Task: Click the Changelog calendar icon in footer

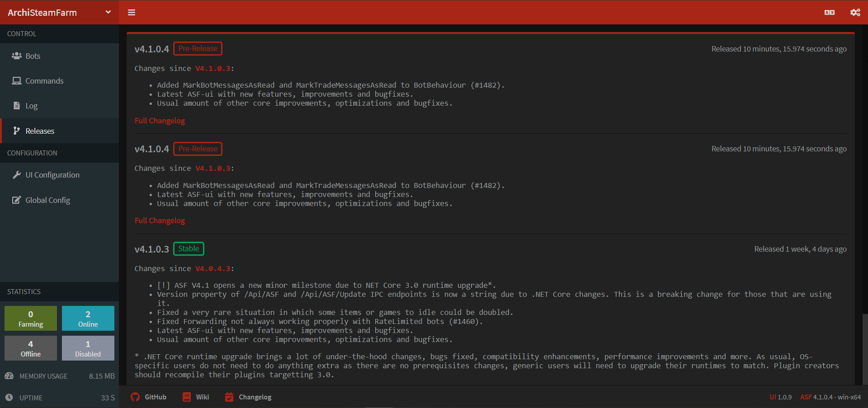Action: tap(229, 397)
